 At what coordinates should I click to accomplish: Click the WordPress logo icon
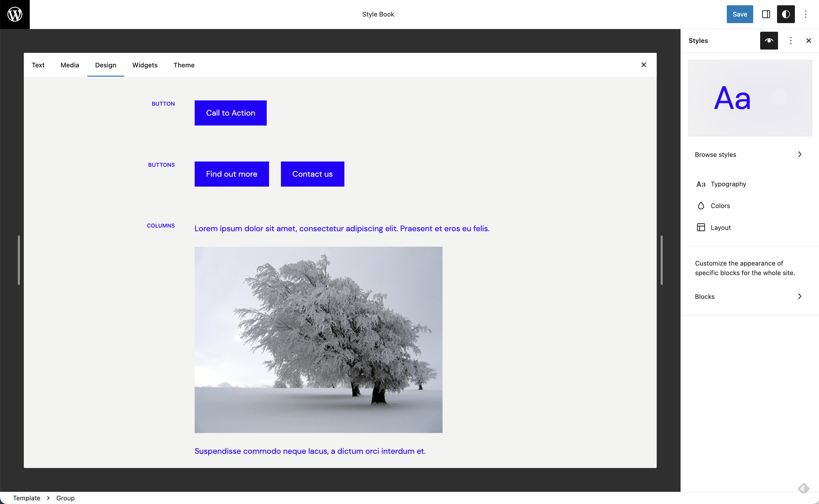click(x=15, y=14)
